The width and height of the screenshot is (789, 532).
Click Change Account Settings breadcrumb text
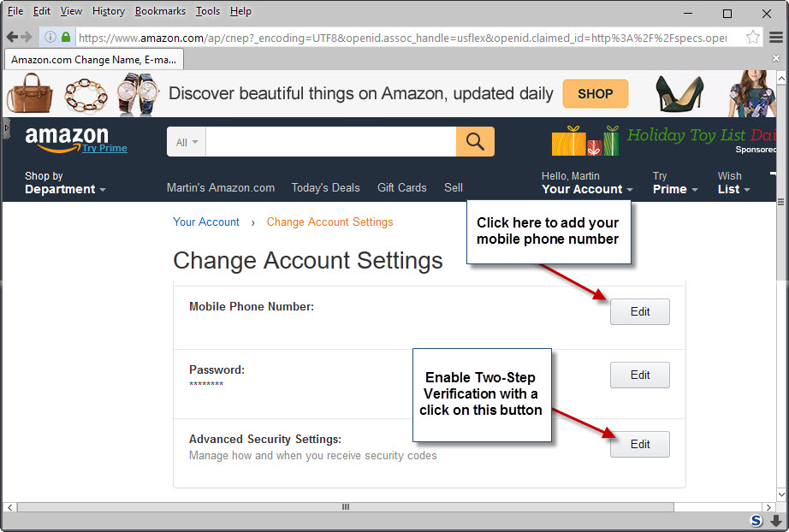329,222
